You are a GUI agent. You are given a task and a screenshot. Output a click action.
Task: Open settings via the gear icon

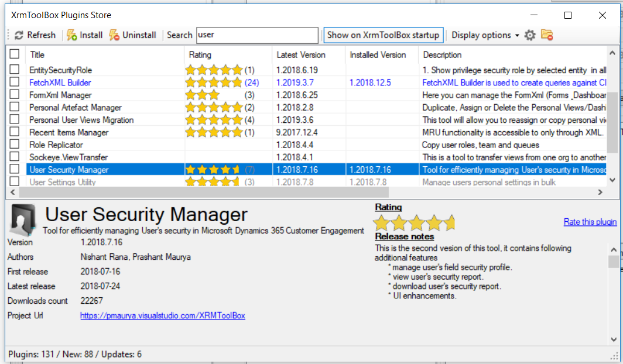(530, 35)
